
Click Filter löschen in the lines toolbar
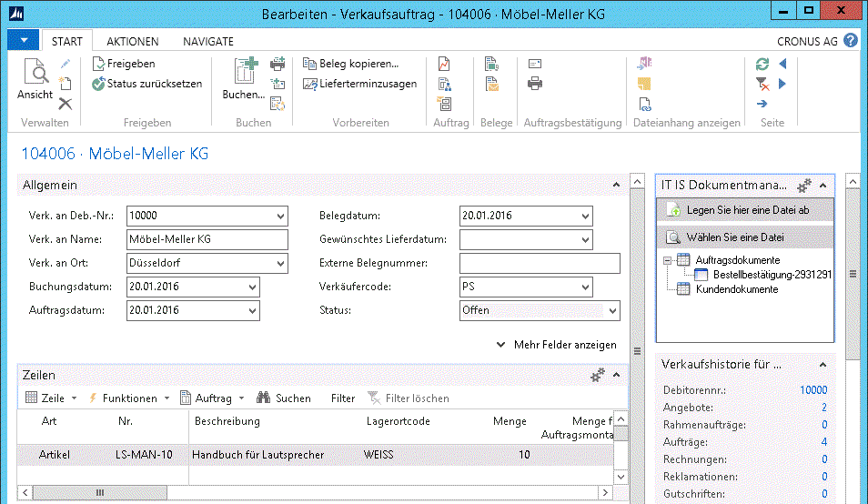coord(409,398)
